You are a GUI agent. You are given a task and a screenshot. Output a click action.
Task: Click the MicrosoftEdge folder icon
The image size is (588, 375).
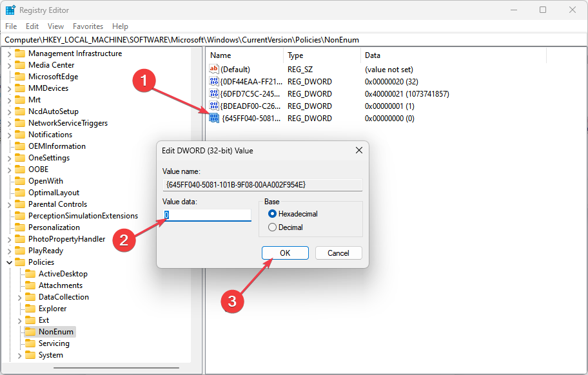[20, 77]
